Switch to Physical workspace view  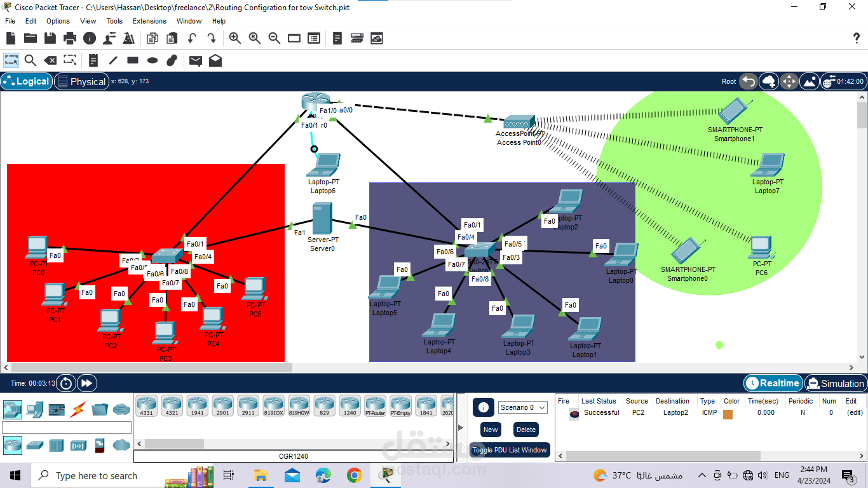point(81,81)
